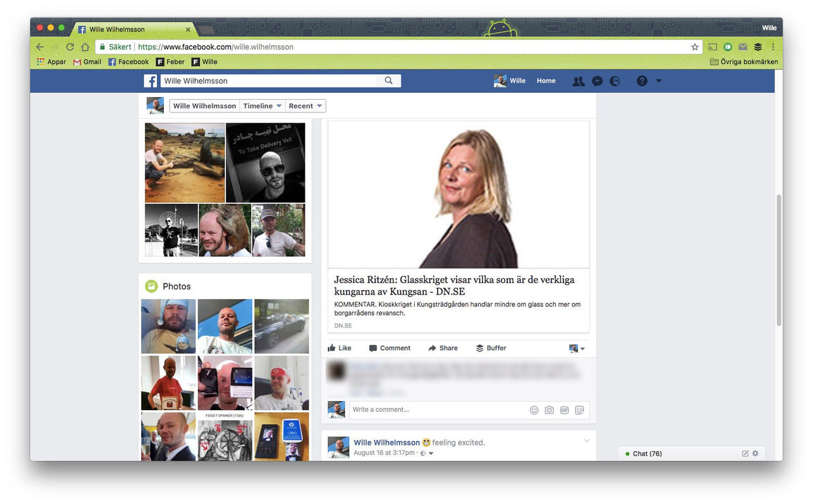Click the Facebook logo in the blue bar
813x504 pixels.
pyautogui.click(x=151, y=81)
